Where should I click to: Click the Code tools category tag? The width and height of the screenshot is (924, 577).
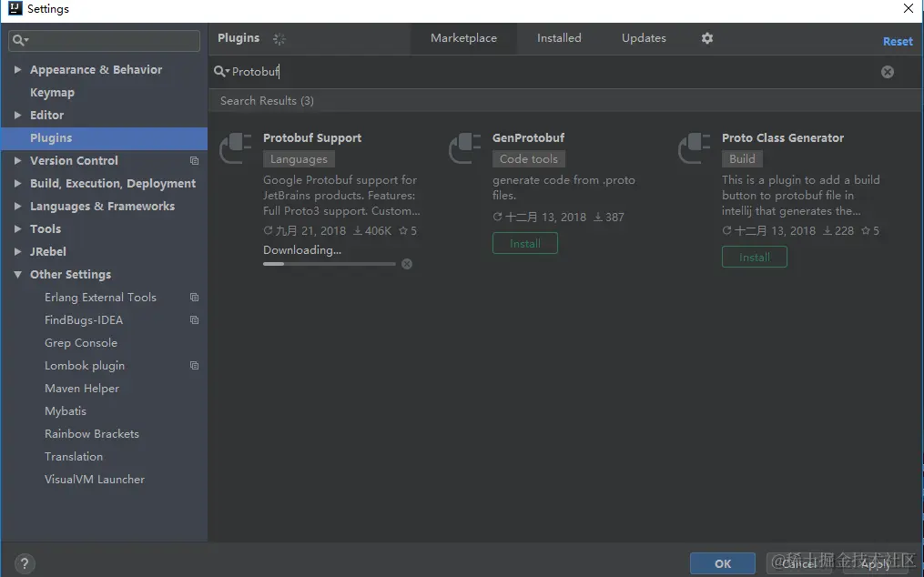529,159
